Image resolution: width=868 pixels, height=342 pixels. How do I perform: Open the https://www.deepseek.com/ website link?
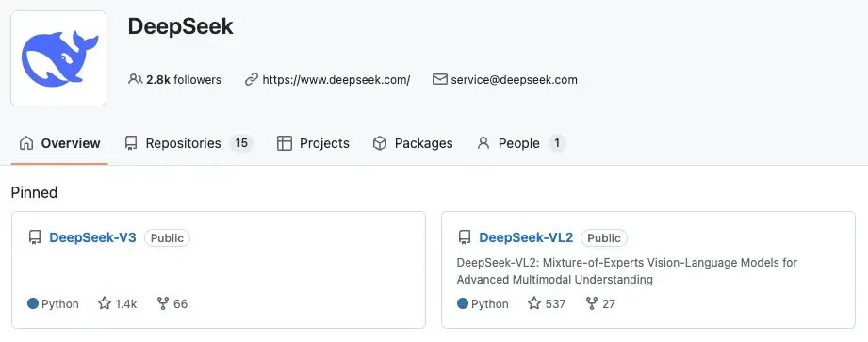(x=336, y=80)
